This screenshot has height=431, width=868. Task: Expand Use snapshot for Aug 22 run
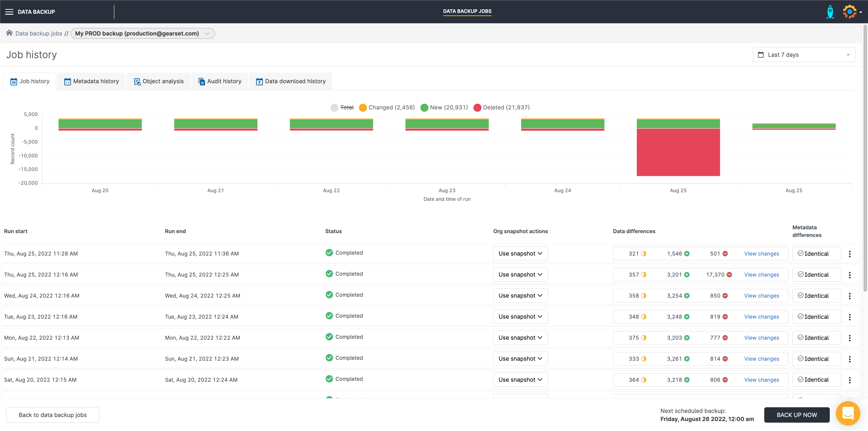click(520, 338)
